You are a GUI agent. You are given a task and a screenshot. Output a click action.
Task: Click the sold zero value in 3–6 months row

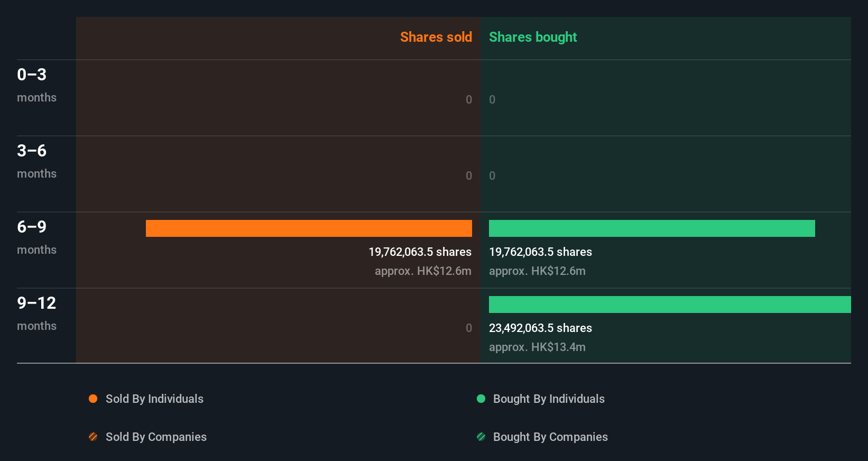469,176
